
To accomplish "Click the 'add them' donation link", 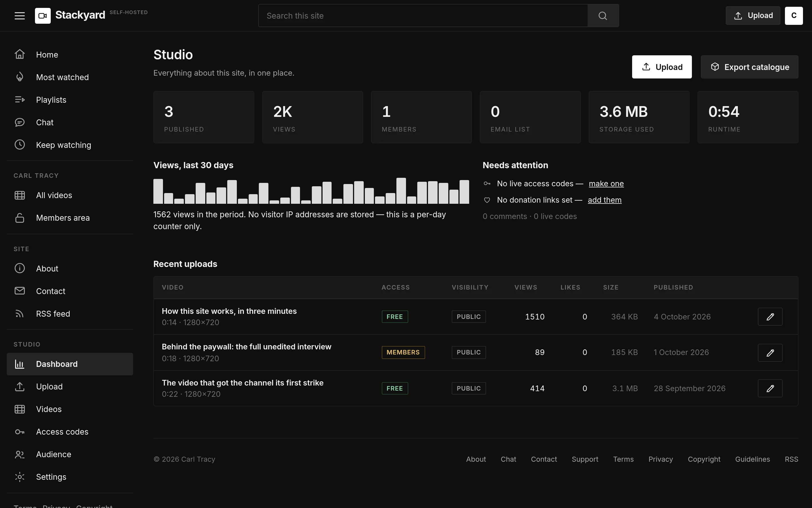I will [x=604, y=200].
